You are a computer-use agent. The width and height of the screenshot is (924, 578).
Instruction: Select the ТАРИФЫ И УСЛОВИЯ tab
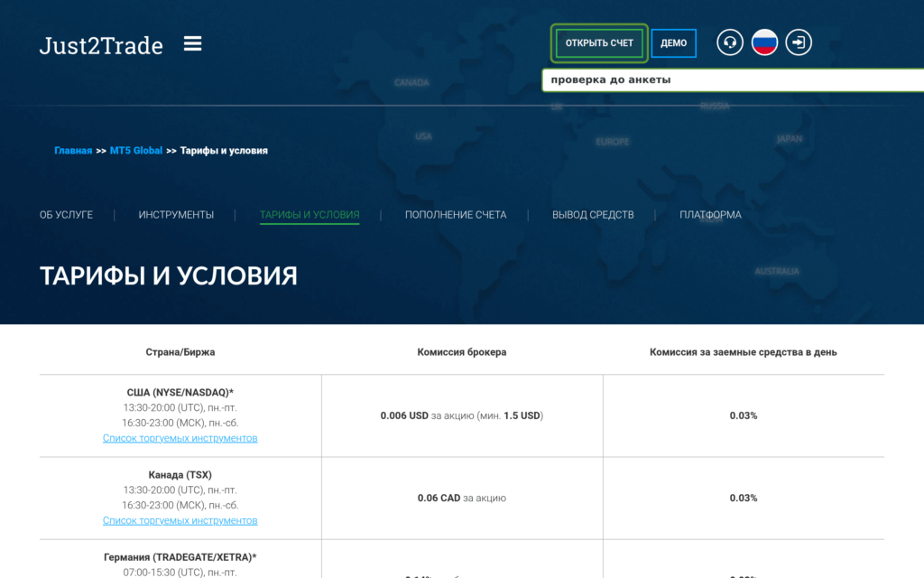[310, 215]
